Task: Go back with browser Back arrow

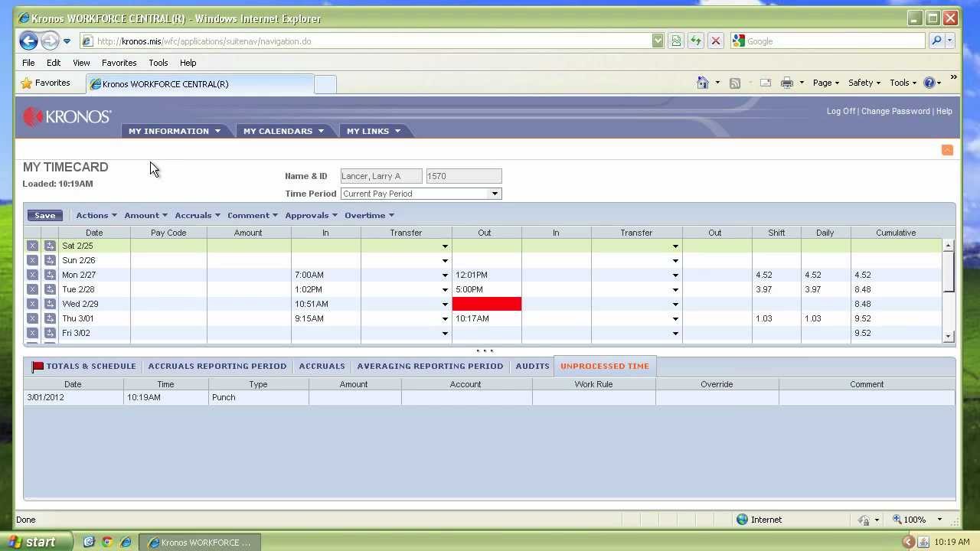Action: (28, 41)
